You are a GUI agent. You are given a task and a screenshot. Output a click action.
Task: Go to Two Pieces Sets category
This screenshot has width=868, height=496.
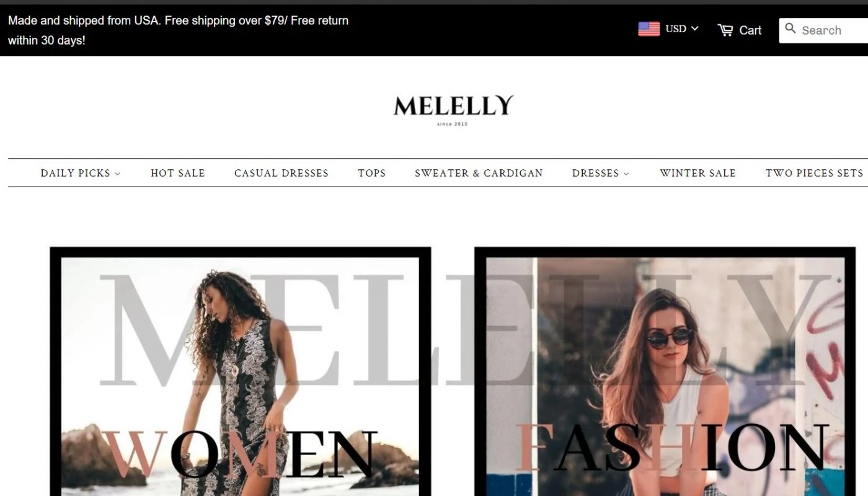814,173
